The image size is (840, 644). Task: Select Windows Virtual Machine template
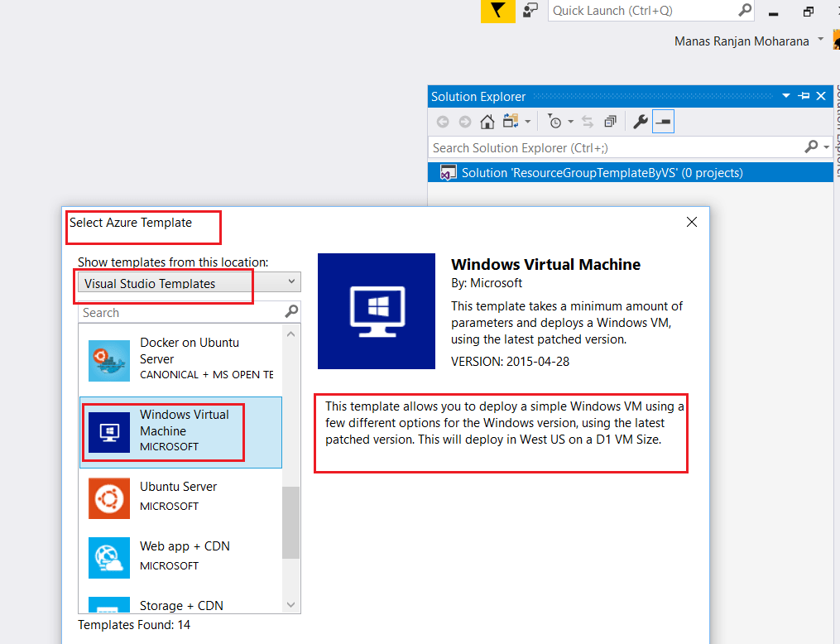(180, 432)
